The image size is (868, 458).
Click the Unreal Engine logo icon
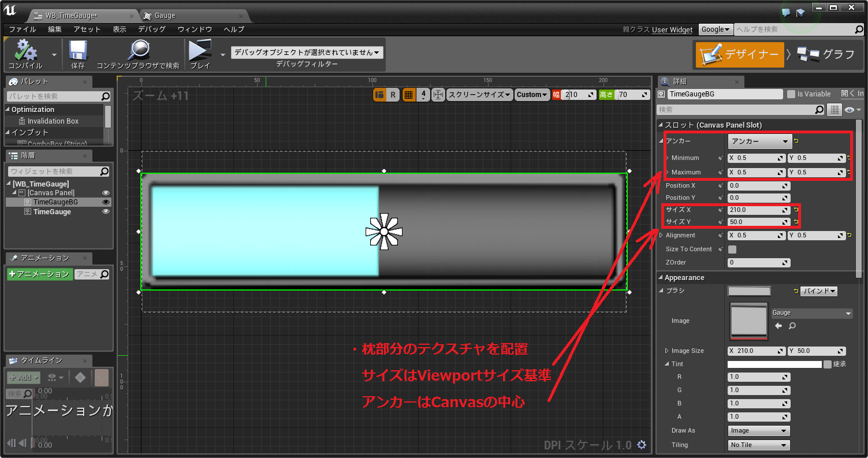click(11, 11)
